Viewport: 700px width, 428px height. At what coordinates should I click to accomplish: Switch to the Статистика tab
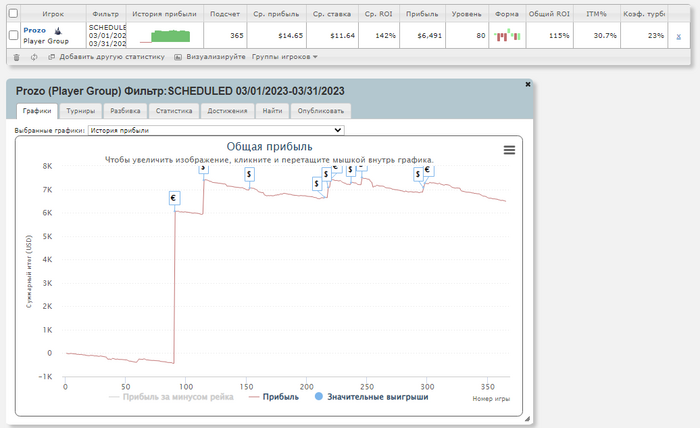[x=174, y=111]
